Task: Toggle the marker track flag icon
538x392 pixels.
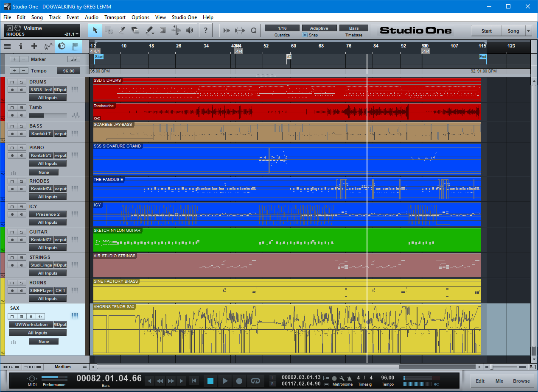Action: pos(75,46)
